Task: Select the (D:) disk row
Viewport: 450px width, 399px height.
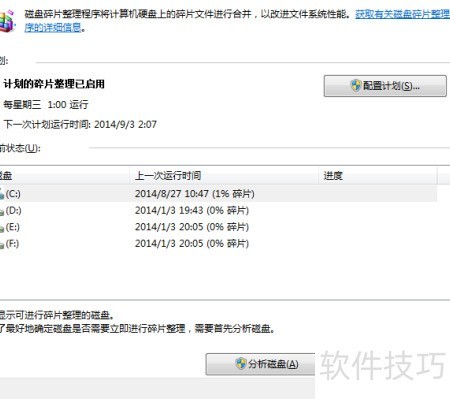Action: [x=218, y=210]
